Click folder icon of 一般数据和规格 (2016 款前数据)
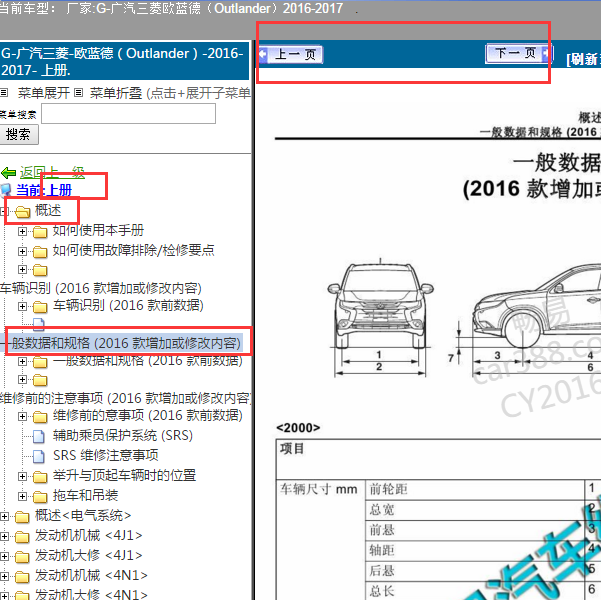 40,362
